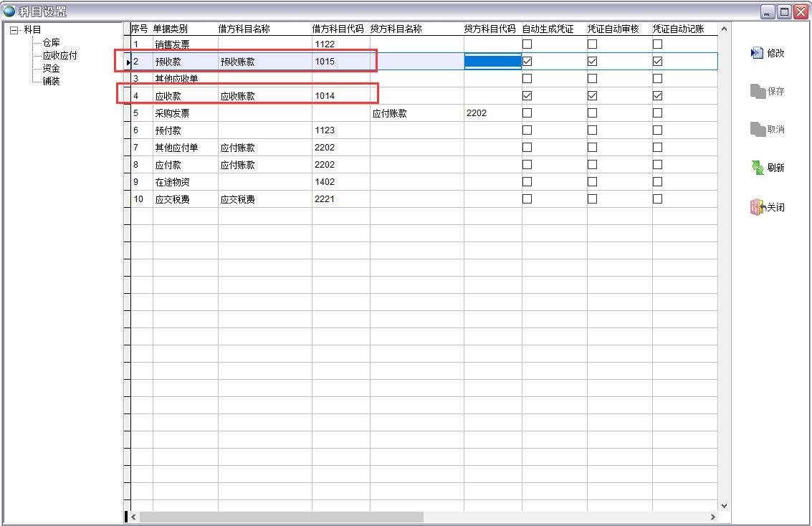This screenshot has width=812, height=526.
Task: Click the vertical scrollbar down arrow
Action: tap(723, 506)
